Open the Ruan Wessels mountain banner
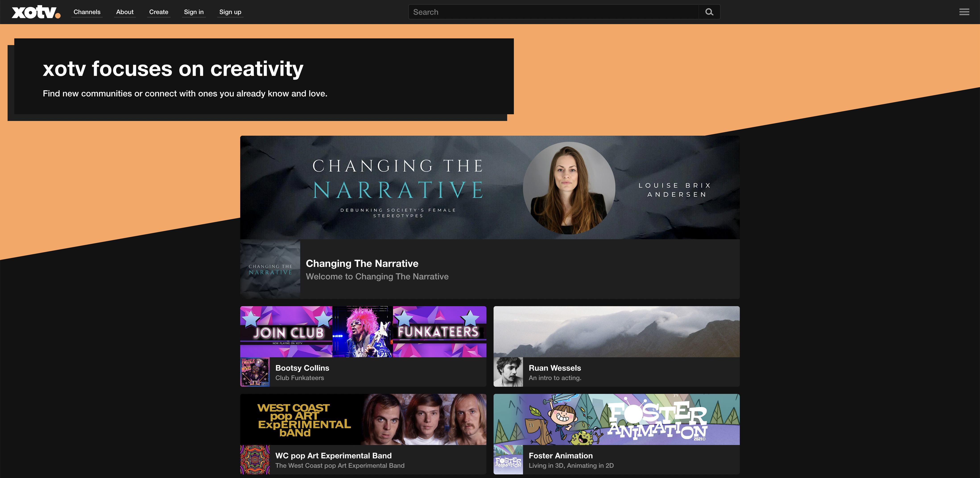Viewport: 980px width, 478px height. [616, 331]
